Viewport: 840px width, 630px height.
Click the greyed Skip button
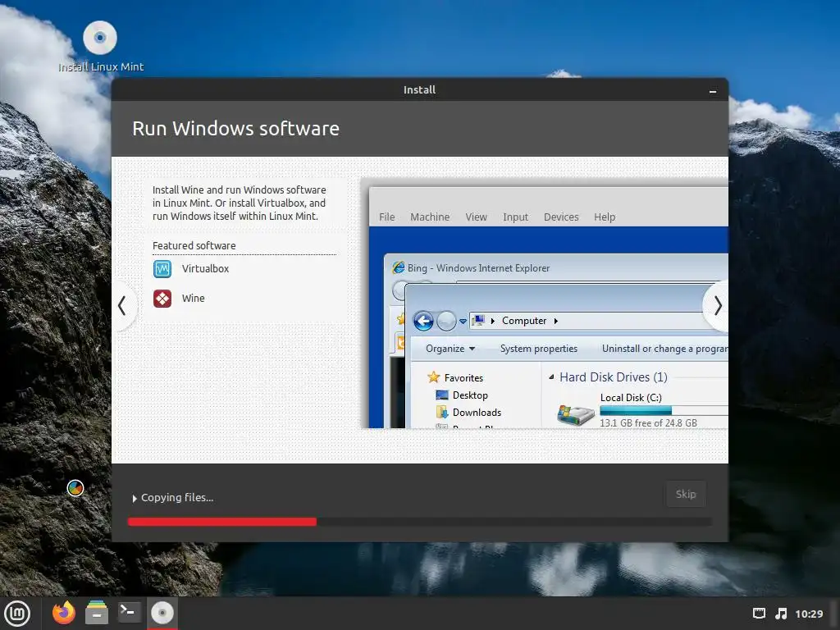pos(686,494)
